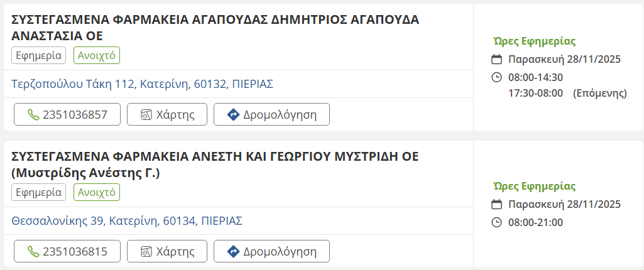Image resolution: width=644 pixels, height=270 pixels.
Task: Click phone icon beside 2351036857
Action: pos(33,115)
